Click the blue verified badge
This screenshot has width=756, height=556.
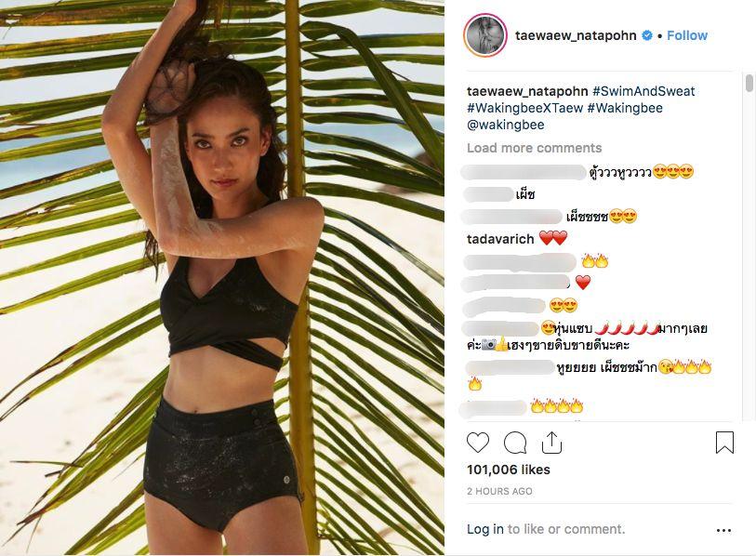(x=647, y=35)
